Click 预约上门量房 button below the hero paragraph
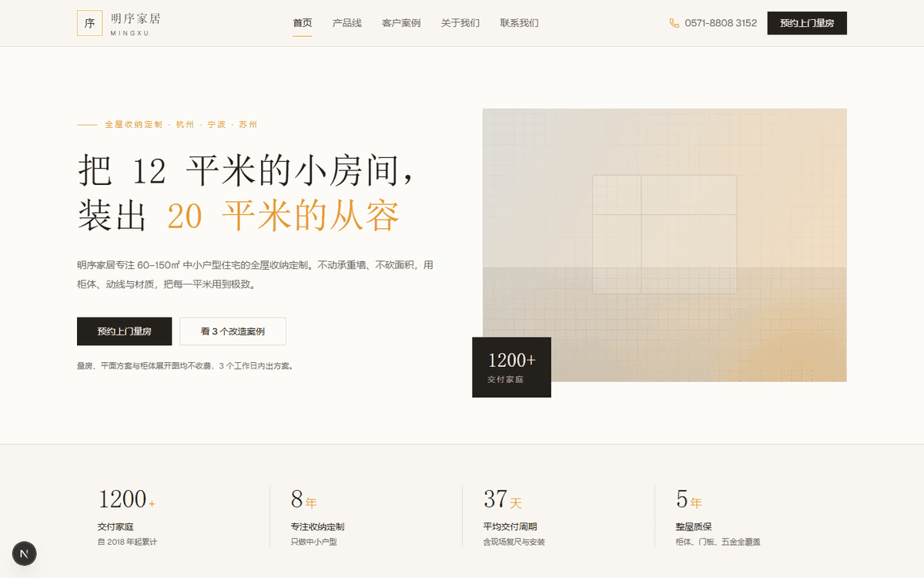 click(x=124, y=331)
